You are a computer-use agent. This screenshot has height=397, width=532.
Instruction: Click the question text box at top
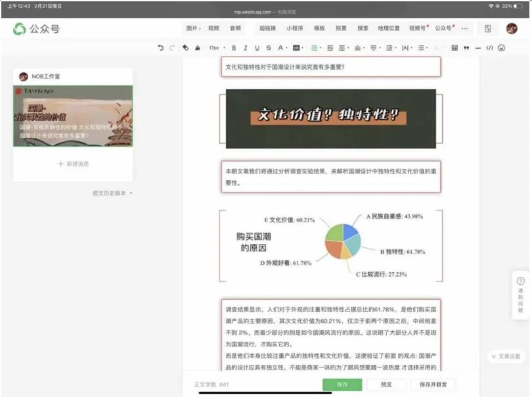point(331,67)
